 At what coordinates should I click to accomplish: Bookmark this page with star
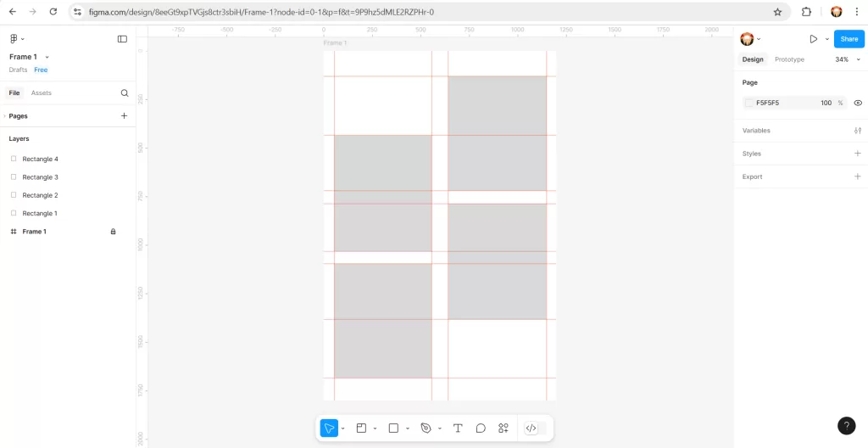click(777, 12)
